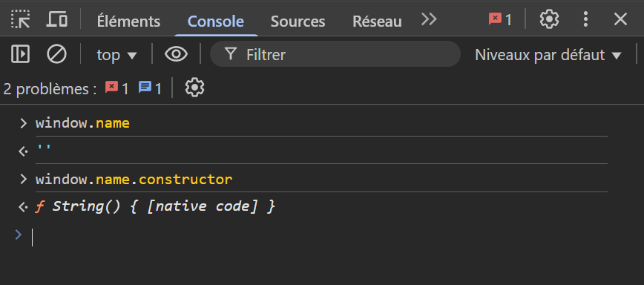Open Niveaux par défaut dropdown
The width and height of the screenshot is (644, 285).
click(x=549, y=55)
